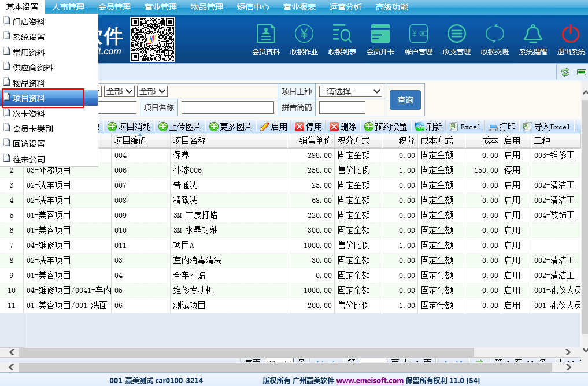Select 次卡资料 from the open menu
Image resolution: width=588 pixels, height=386 pixels.
click(29, 114)
